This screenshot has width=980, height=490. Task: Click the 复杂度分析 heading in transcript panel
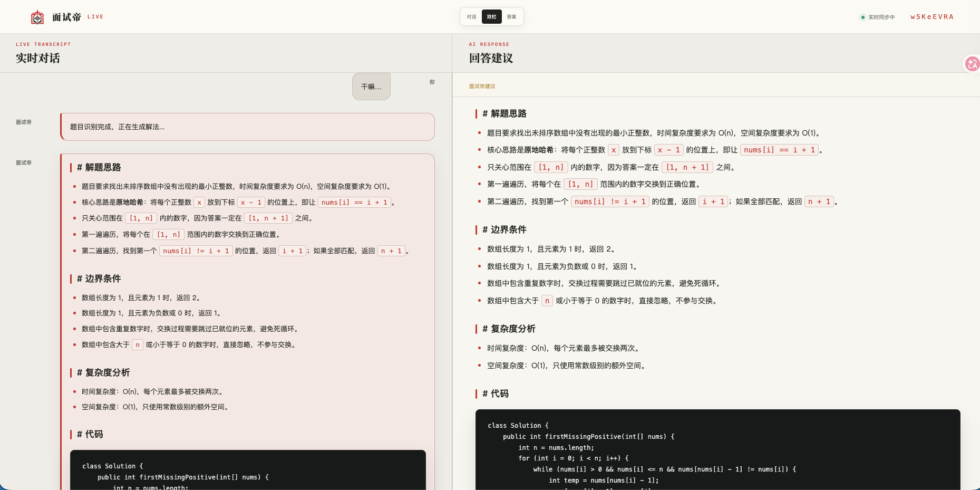point(103,372)
